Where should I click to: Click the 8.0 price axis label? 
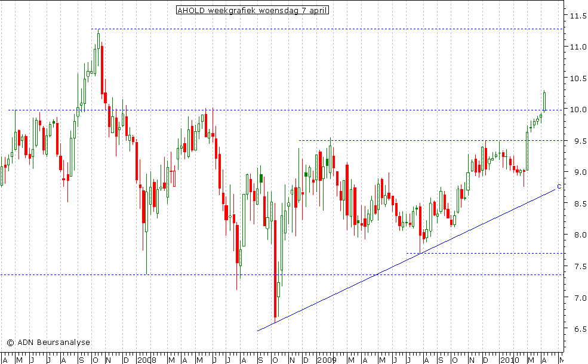pyautogui.click(x=580, y=235)
